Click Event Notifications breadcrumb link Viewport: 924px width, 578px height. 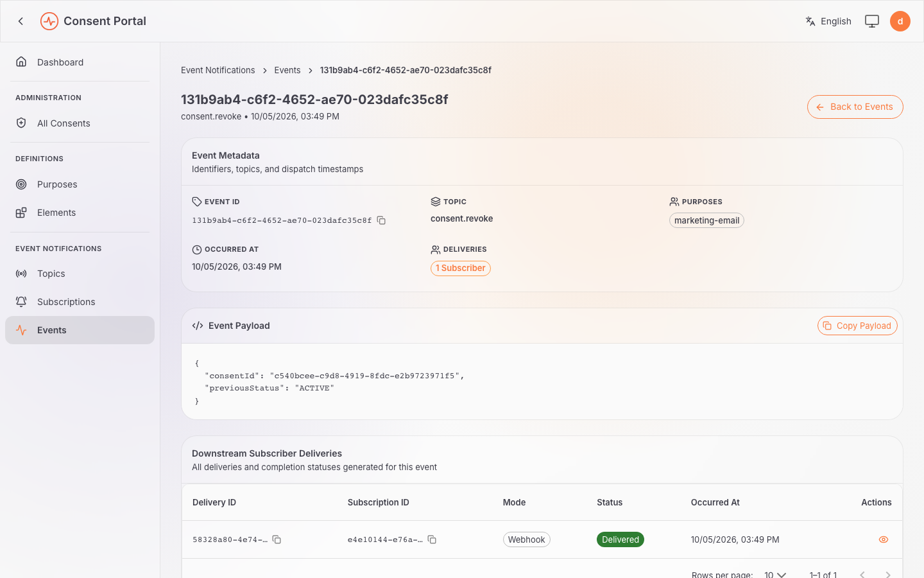pyautogui.click(x=218, y=70)
